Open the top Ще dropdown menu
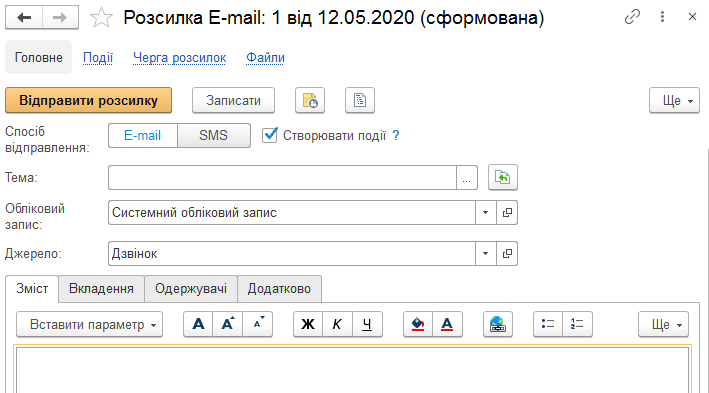The height and width of the screenshot is (393, 709). click(674, 100)
